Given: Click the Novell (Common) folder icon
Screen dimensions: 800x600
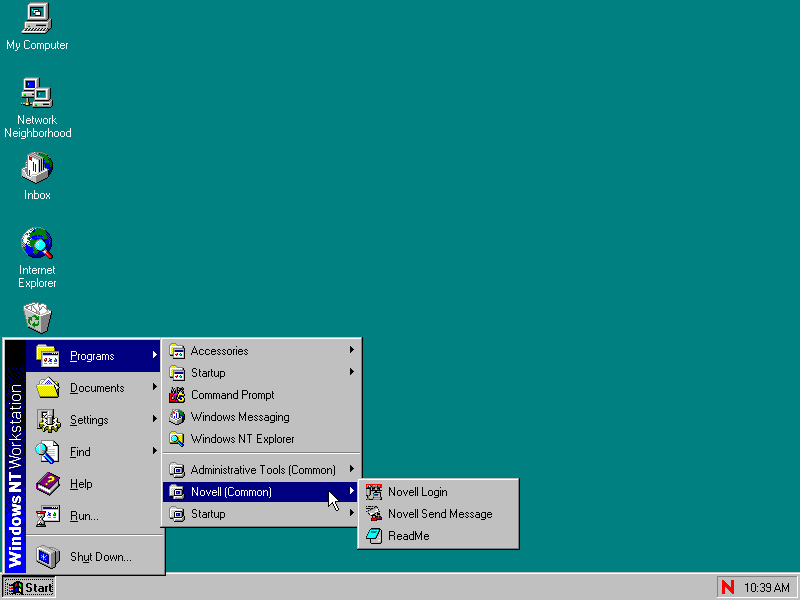Looking at the screenshot, I should click(177, 492).
